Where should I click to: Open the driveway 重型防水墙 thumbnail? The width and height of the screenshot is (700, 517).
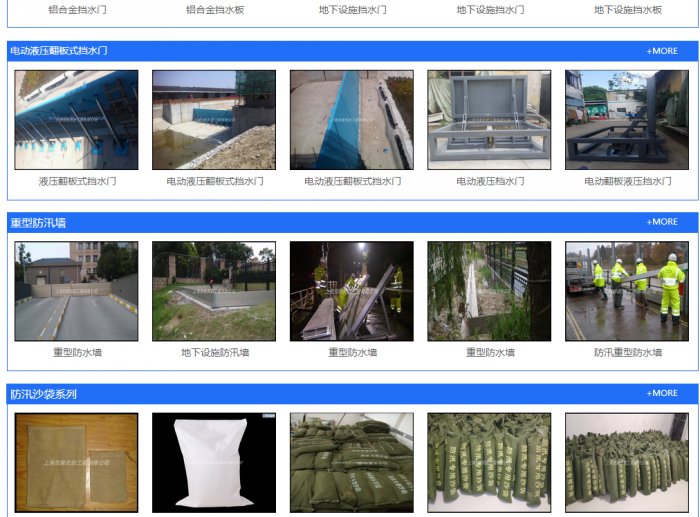[x=77, y=291]
